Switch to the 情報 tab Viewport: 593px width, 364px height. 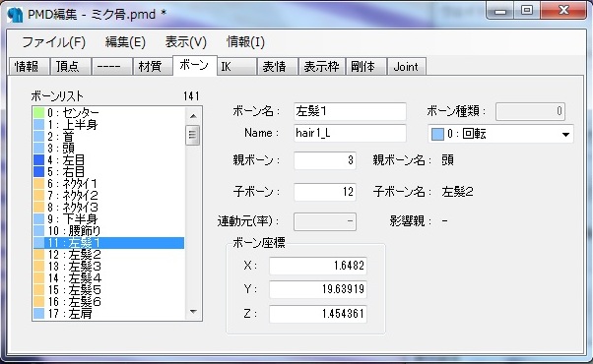tap(29, 67)
